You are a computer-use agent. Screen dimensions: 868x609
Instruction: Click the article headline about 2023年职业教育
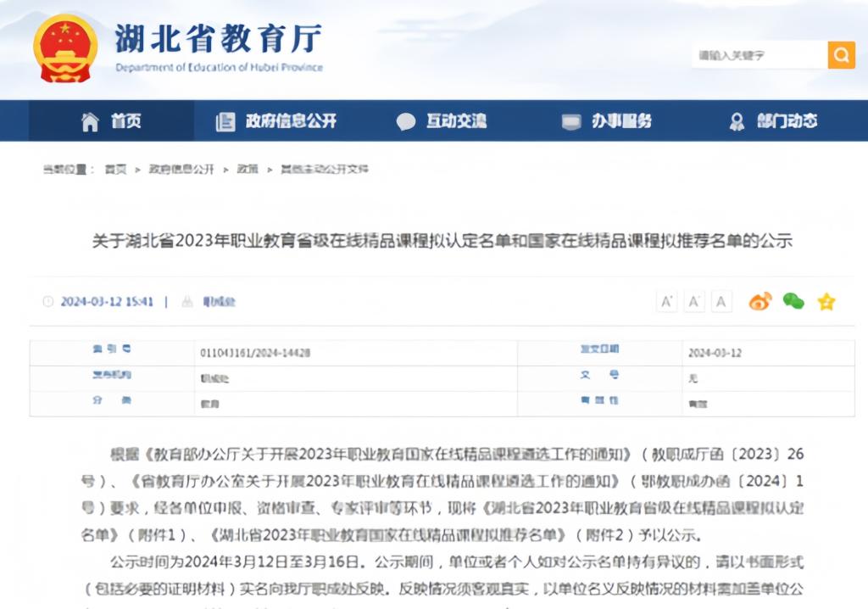[x=442, y=241]
